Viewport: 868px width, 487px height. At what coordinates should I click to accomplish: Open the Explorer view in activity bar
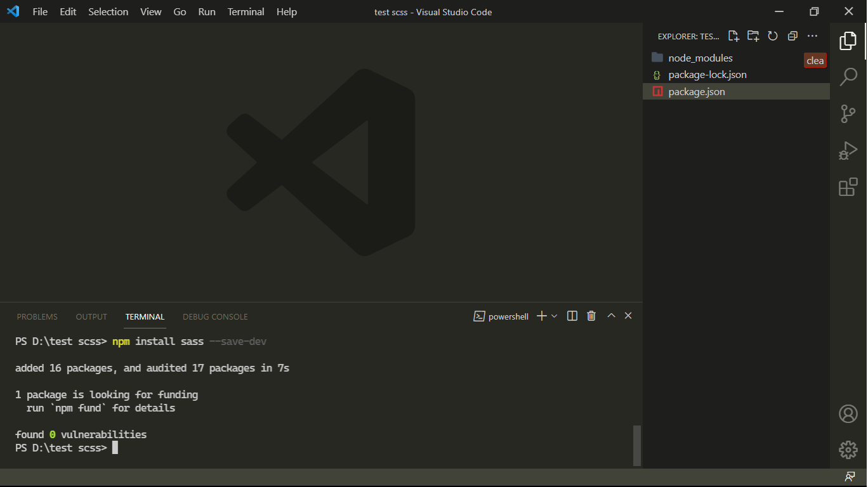[848, 41]
